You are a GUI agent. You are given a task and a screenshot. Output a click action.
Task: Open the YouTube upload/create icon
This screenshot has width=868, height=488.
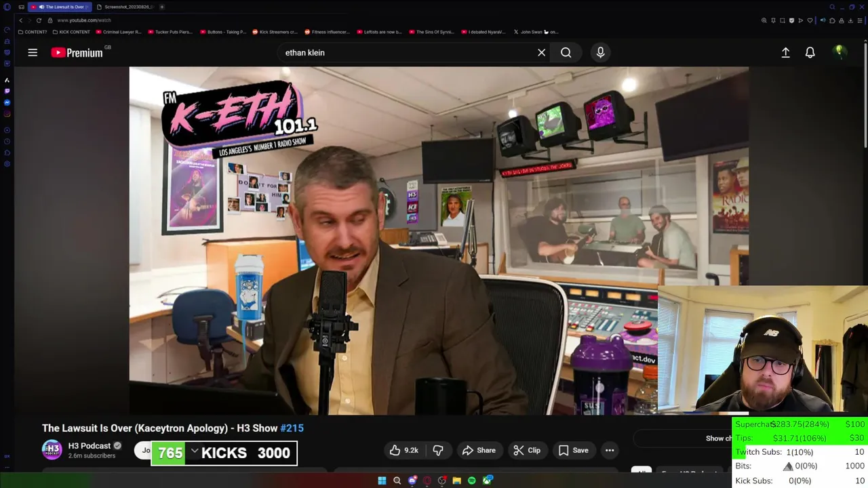785,52
